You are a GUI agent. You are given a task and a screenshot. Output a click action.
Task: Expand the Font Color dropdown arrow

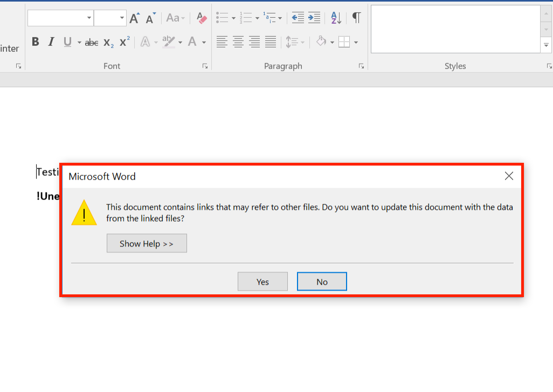(203, 42)
